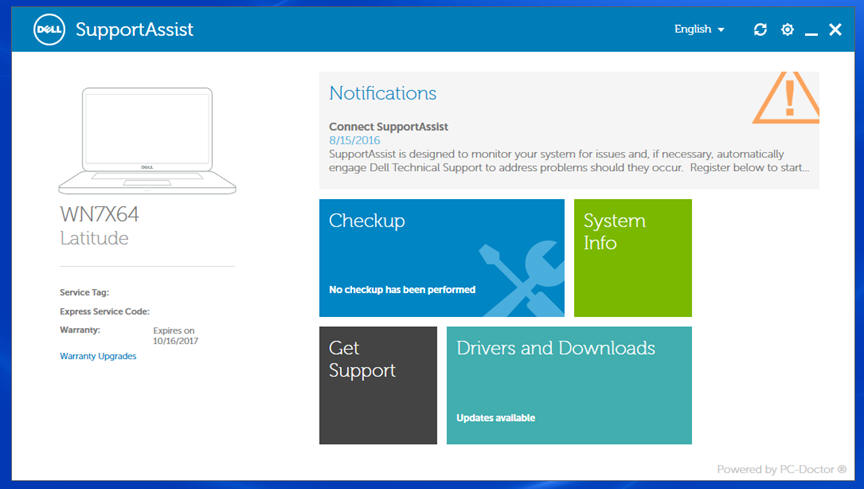Click the WN7X64 computer name
Screen dimensions: 864x489
pos(99,214)
